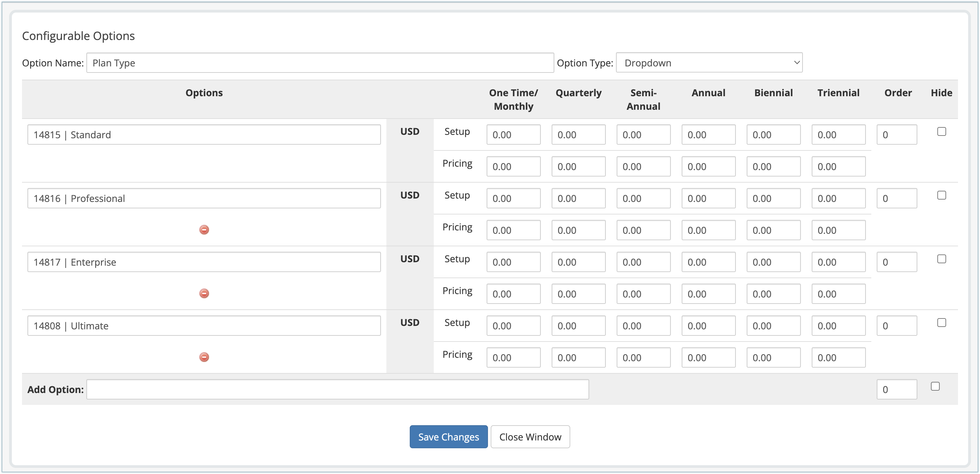Viewport: 980px width, 474px height.
Task: Select Standard Quarterly Pricing field
Action: click(578, 167)
